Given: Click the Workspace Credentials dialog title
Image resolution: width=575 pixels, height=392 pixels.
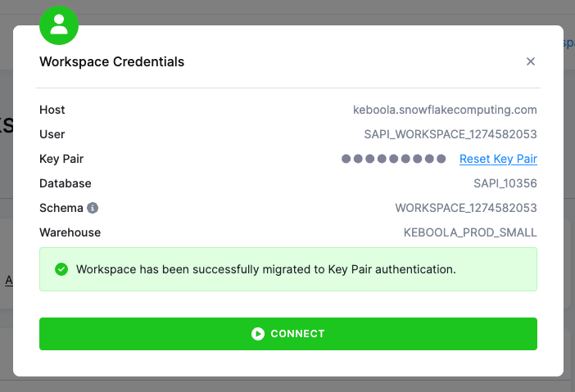Looking at the screenshot, I should pyautogui.click(x=111, y=61).
